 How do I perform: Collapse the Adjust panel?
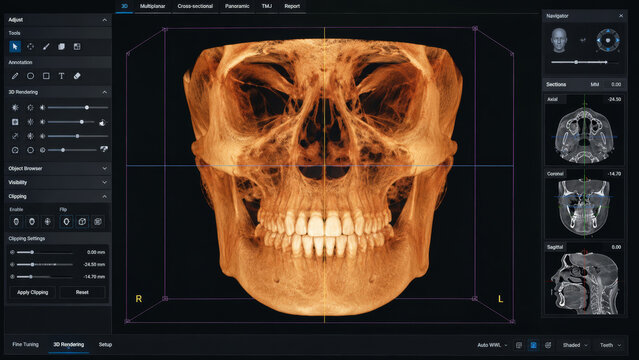[x=105, y=20]
